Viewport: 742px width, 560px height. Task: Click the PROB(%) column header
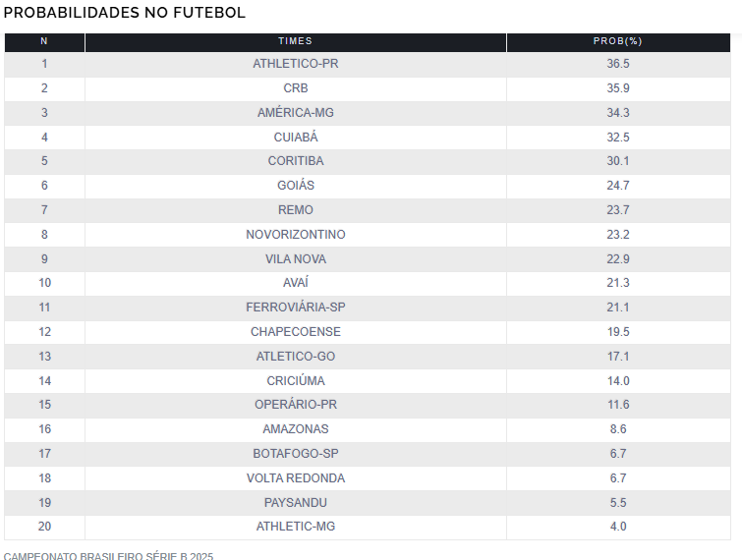(x=617, y=41)
